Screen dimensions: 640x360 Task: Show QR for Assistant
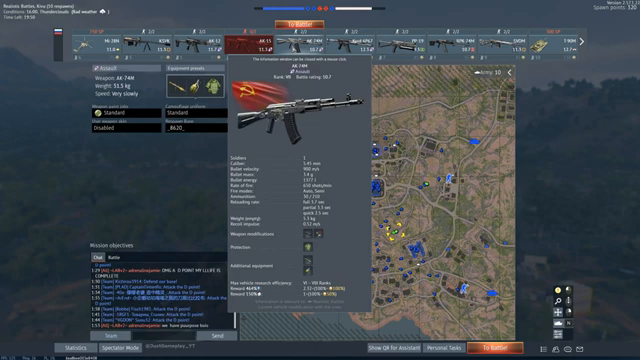point(394,348)
